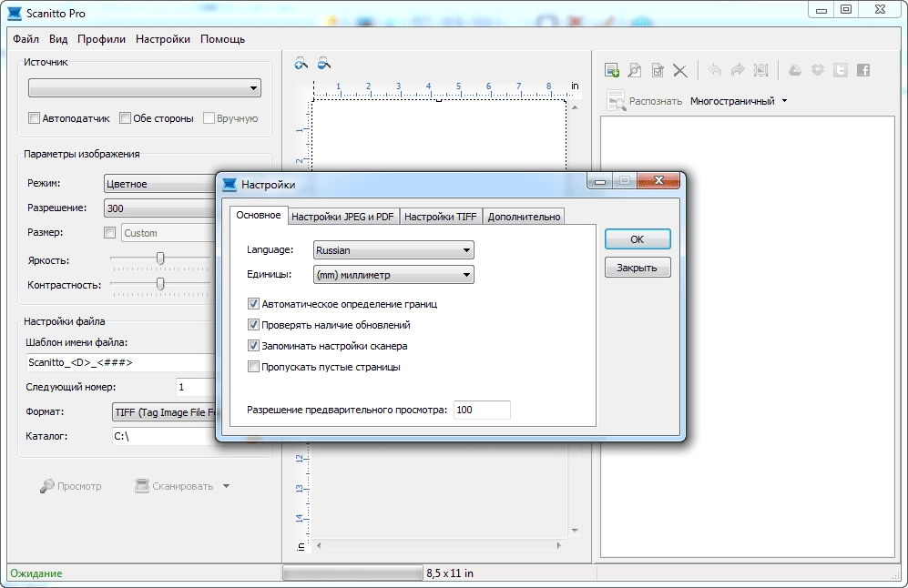Uncheck Автоматическое определение границ

253,304
